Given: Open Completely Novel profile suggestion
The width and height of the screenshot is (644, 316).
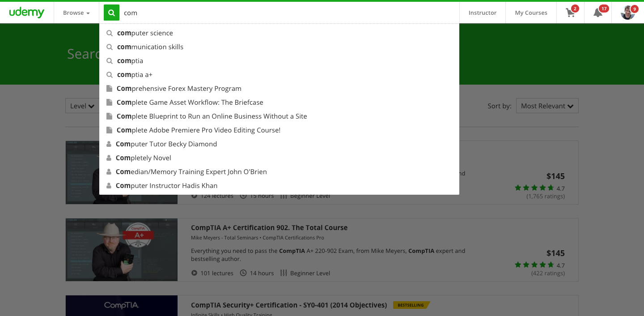Looking at the screenshot, I should click(x=279, y=158).
